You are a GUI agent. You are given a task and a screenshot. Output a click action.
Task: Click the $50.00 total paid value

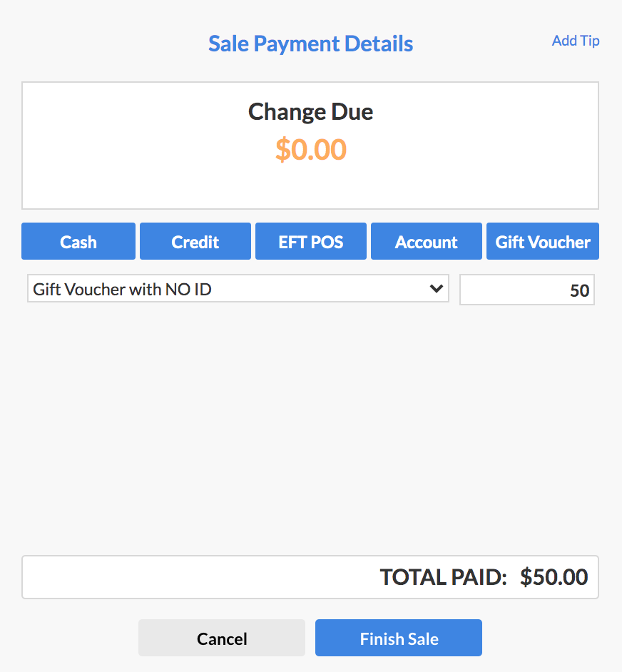point(554,577)
